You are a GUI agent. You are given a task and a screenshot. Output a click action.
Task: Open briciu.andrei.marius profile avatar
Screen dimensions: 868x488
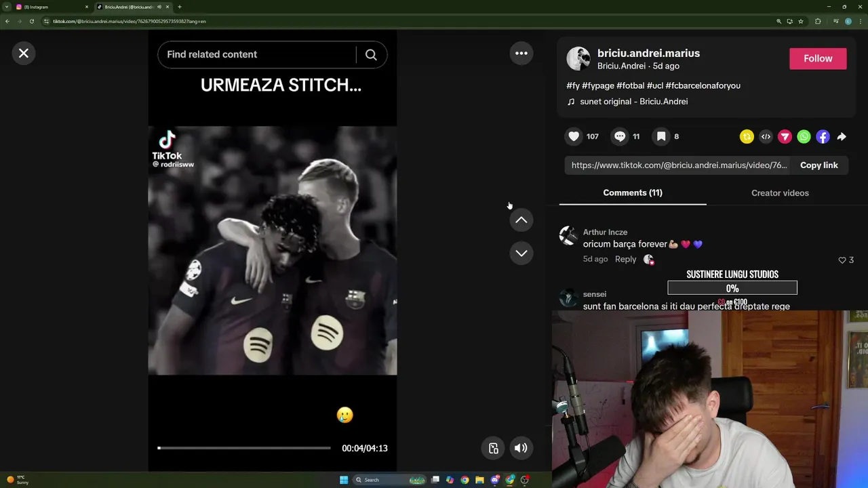click(x=578, y=59)
